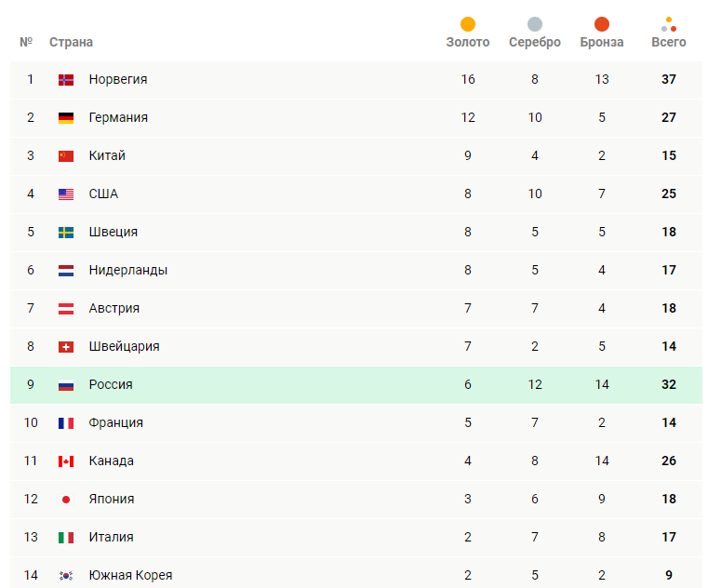This screenshot has height=588, width=721.
Task: Click the total medals dots icon
Action: (x=669, y=24)
